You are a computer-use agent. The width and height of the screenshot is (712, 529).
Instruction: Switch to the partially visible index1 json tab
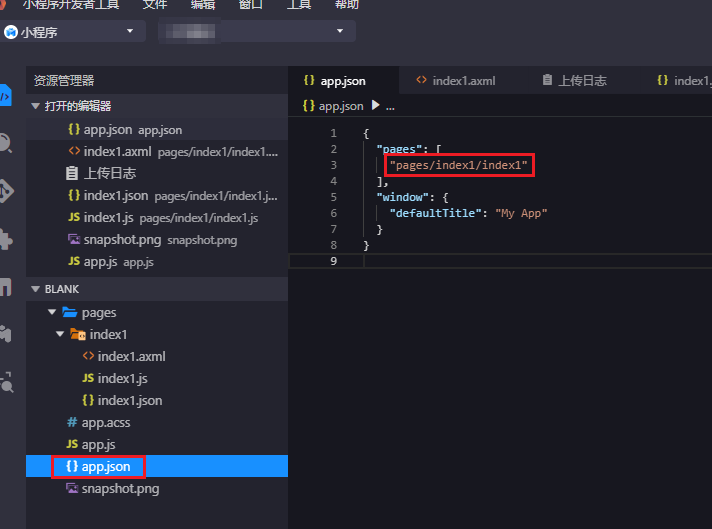tap(683, 80)
